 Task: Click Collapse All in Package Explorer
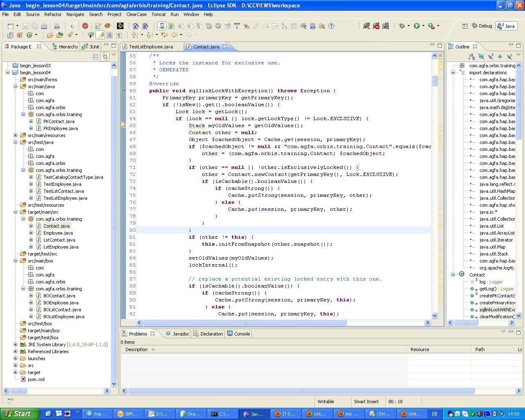[96, 57]
